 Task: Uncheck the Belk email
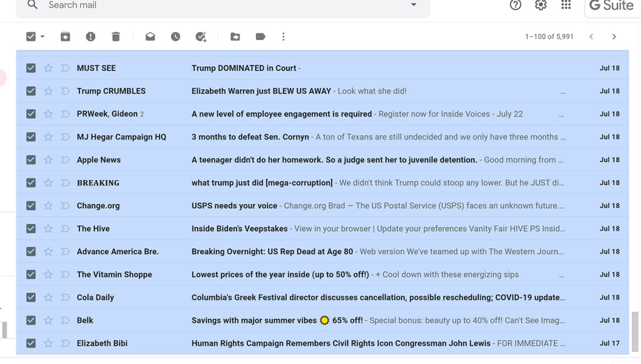tap(31, 320)
